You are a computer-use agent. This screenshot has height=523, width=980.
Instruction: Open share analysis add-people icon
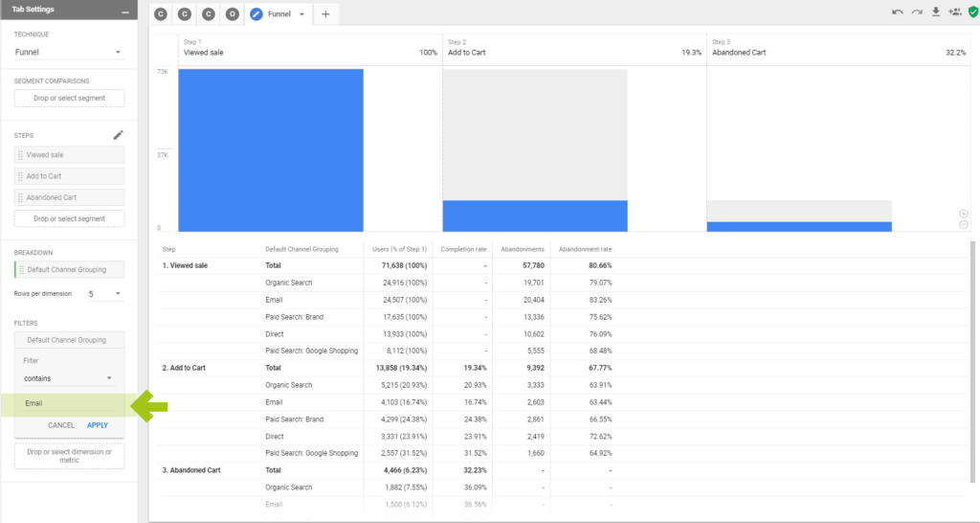click(x=954, y=11)
